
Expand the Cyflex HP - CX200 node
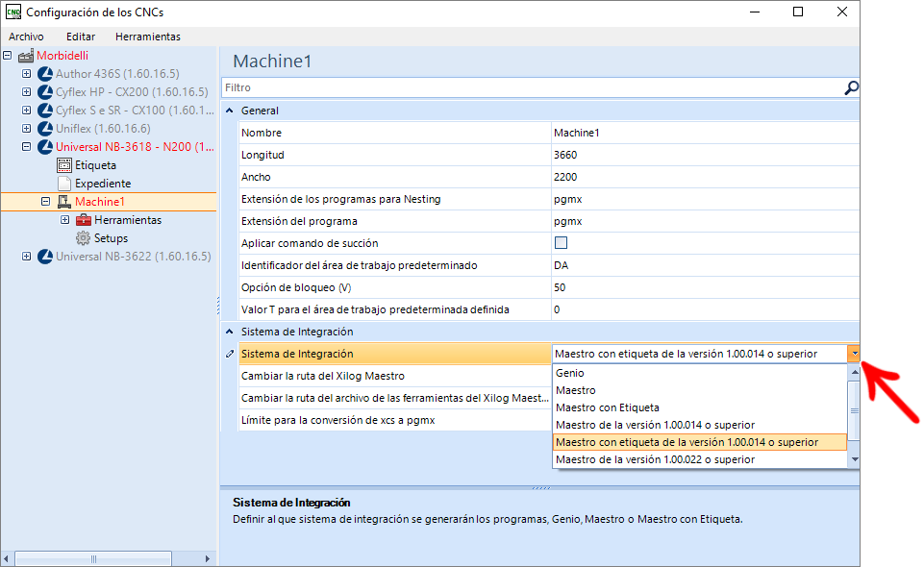(27, 92)
